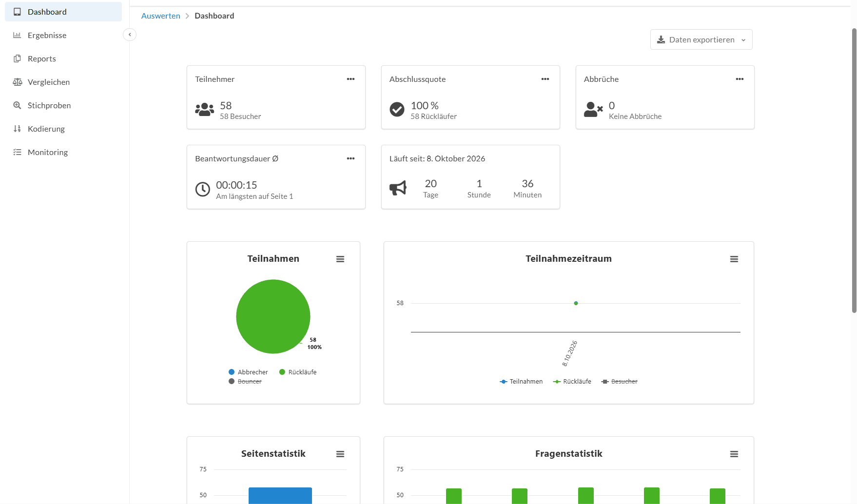Open Ergebnisse in the sidebar
This screenshot has width=857, height=504.
point(63,35)
